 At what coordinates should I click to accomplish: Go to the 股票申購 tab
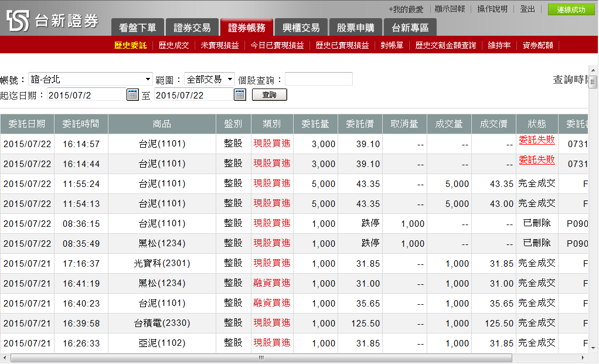[356, 28]
